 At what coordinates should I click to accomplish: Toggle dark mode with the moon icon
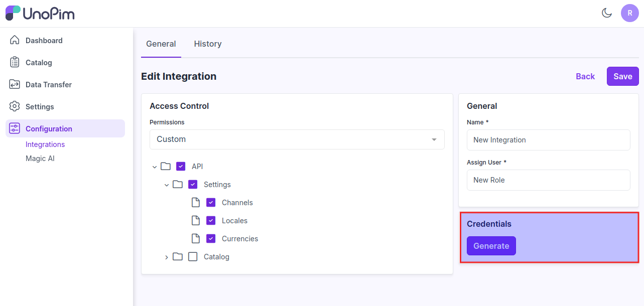(x=607, y=13)
